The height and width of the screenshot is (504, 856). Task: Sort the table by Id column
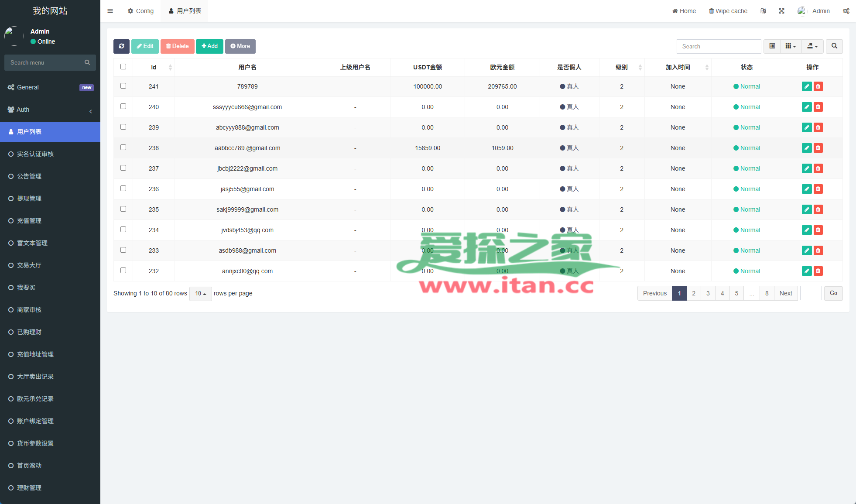coord(154,67)
